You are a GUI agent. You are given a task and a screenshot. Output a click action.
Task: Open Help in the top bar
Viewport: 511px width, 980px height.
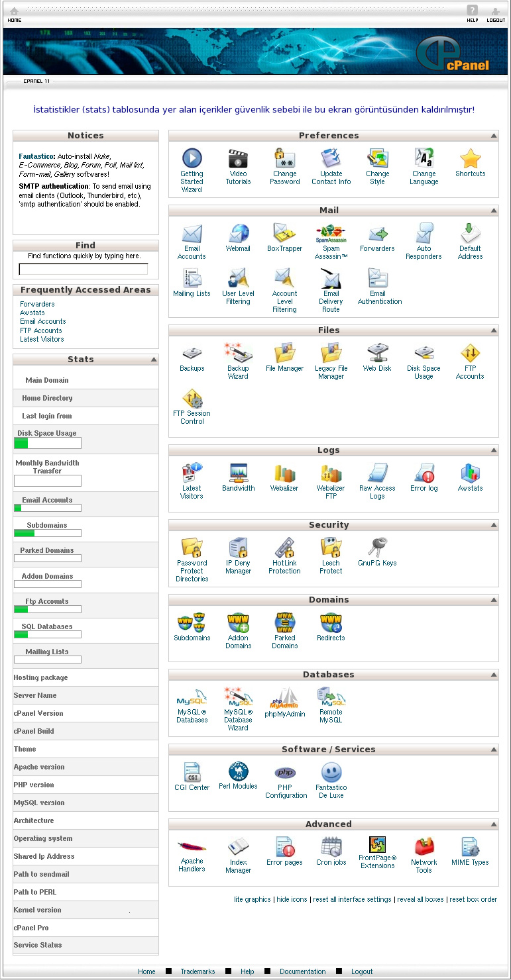(x=472, y=15)
